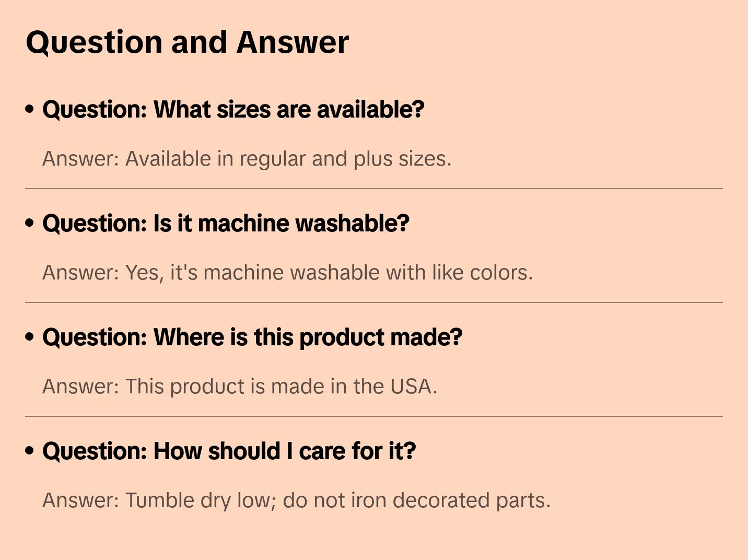Click the divider line below the sizes answer
The height and width of the screenshot is (560, 748).
(374, 189)
